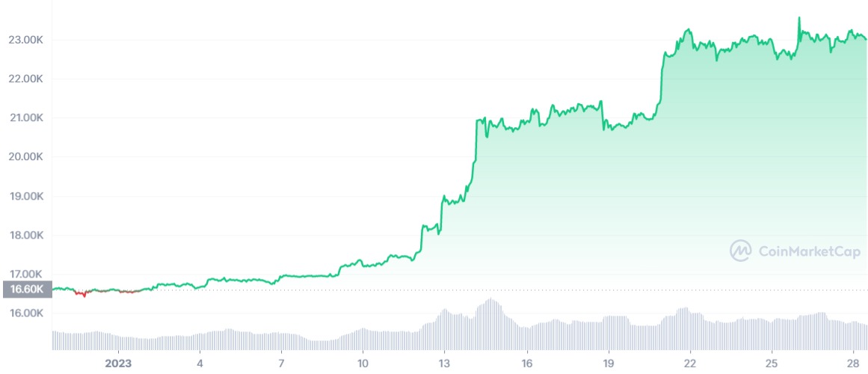Image resolution: width=868 pixels, height=374 pixels.
Task: Click date marker 19 on the axis
Action: (608, 364)
